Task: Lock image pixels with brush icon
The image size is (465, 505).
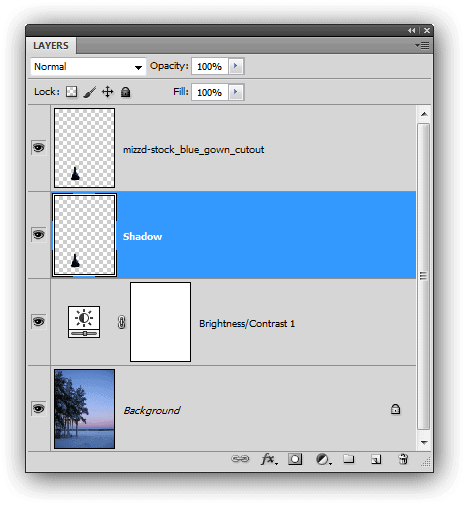Action: tap(90, 92)
